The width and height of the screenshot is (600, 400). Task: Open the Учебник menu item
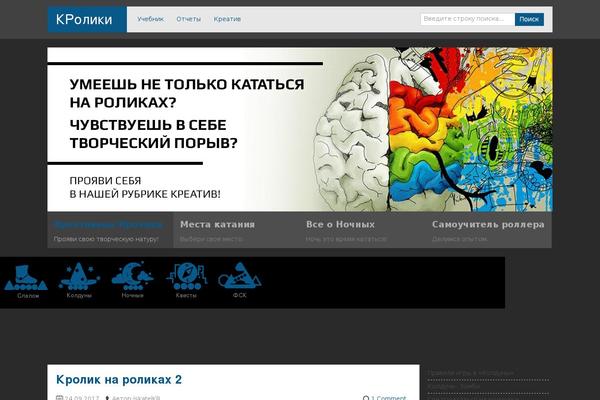pos(150,19)
